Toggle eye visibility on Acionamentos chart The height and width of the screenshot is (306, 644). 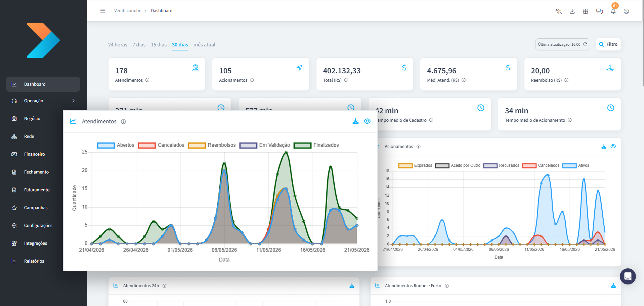(x=613, y=146)
